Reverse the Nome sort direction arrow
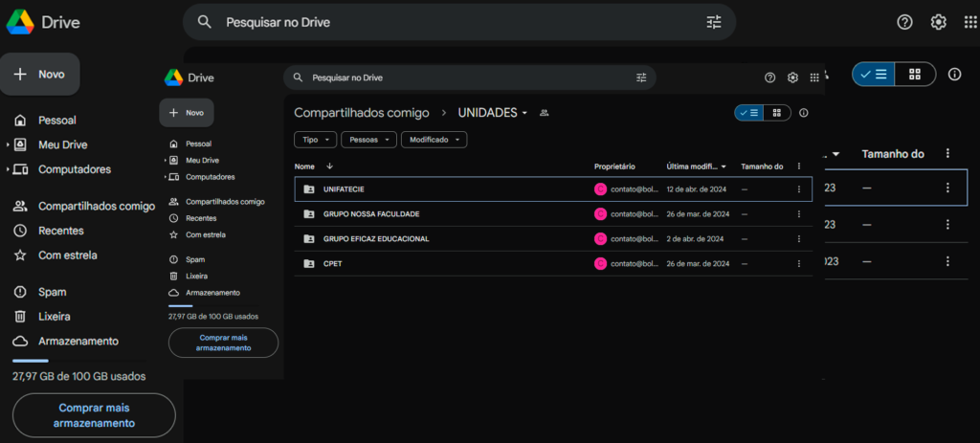This screenshot has width=980, height=443. [x=329, y=166]
